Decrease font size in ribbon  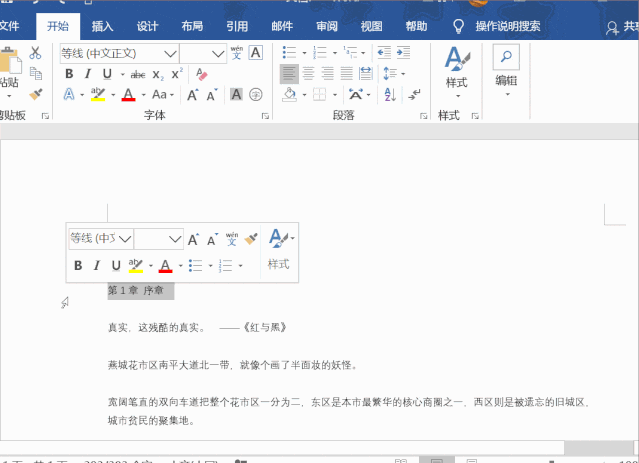click(x=212, y=95)
